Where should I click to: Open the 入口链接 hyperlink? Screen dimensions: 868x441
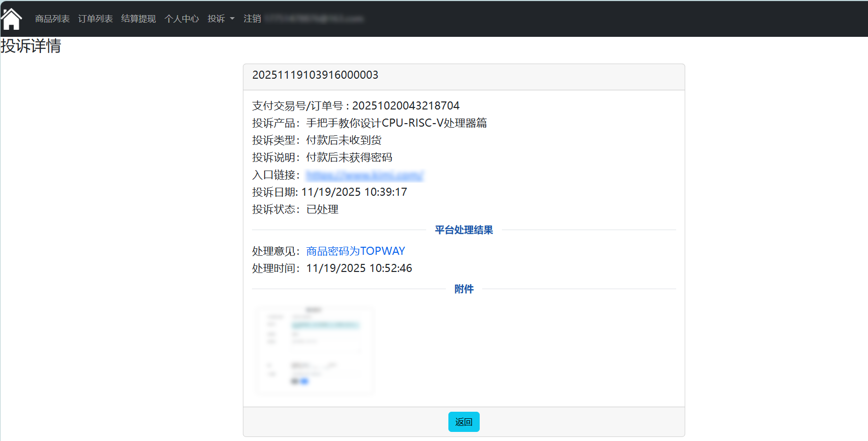[x=365, y=175]
